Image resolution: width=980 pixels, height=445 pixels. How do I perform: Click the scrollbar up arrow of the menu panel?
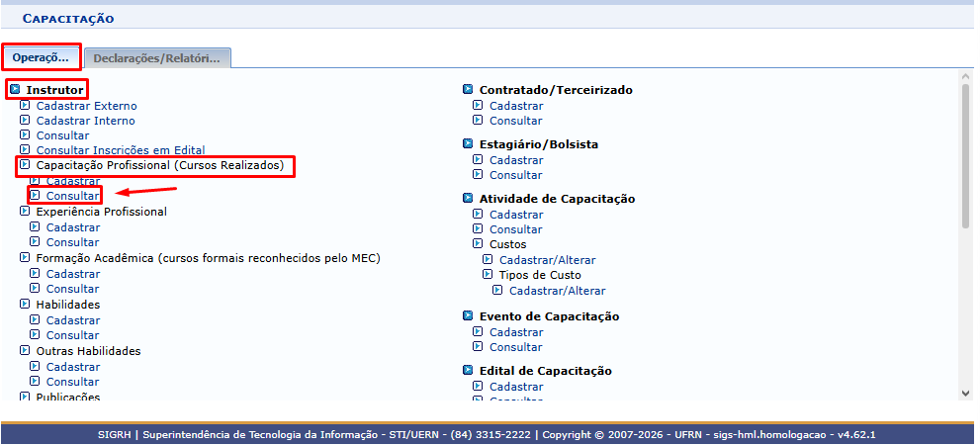965,76
